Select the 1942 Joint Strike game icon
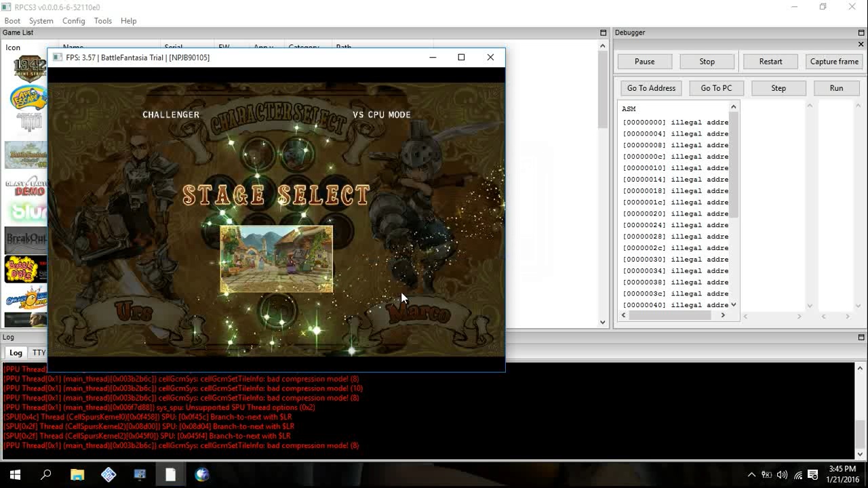The image size is (868, 488). click(x=28, y=68)
